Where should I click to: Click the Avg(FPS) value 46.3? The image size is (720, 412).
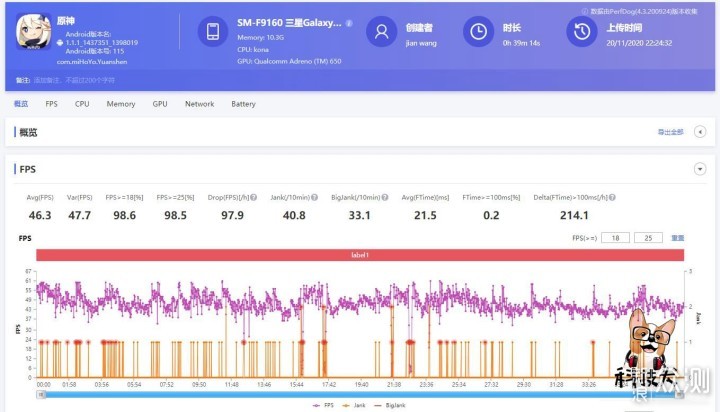point(40,215)
